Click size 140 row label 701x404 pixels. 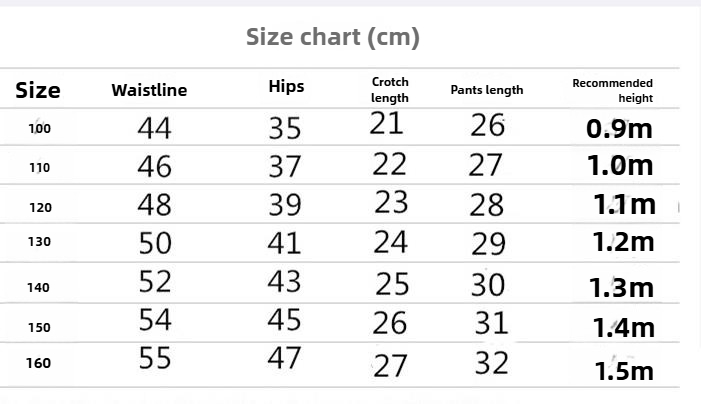38,288
